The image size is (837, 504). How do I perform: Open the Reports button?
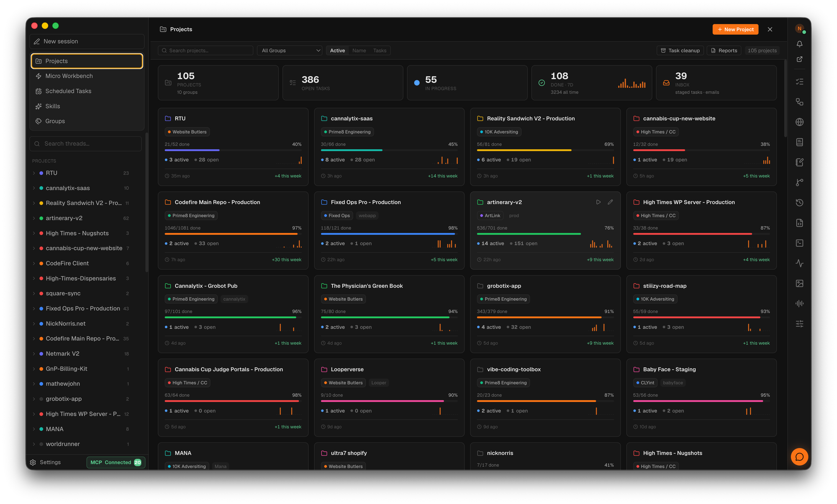point(724,51)
